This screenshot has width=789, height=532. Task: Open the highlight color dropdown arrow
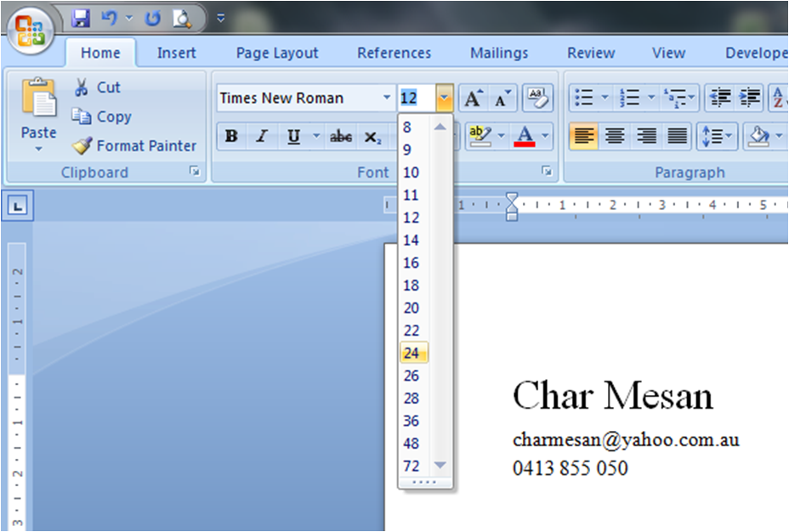click(501, 136)
